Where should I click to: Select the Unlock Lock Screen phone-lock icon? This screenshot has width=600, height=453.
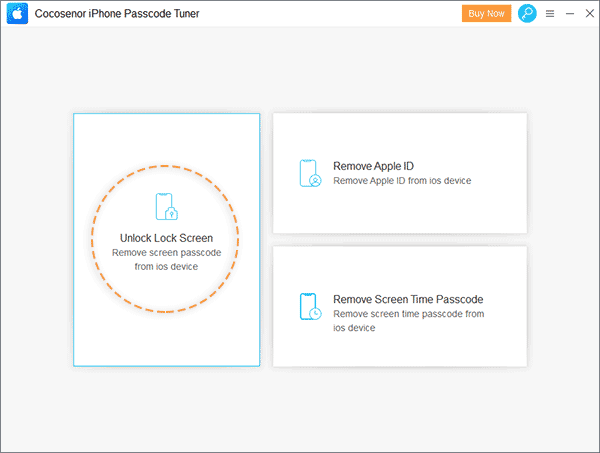166,207
